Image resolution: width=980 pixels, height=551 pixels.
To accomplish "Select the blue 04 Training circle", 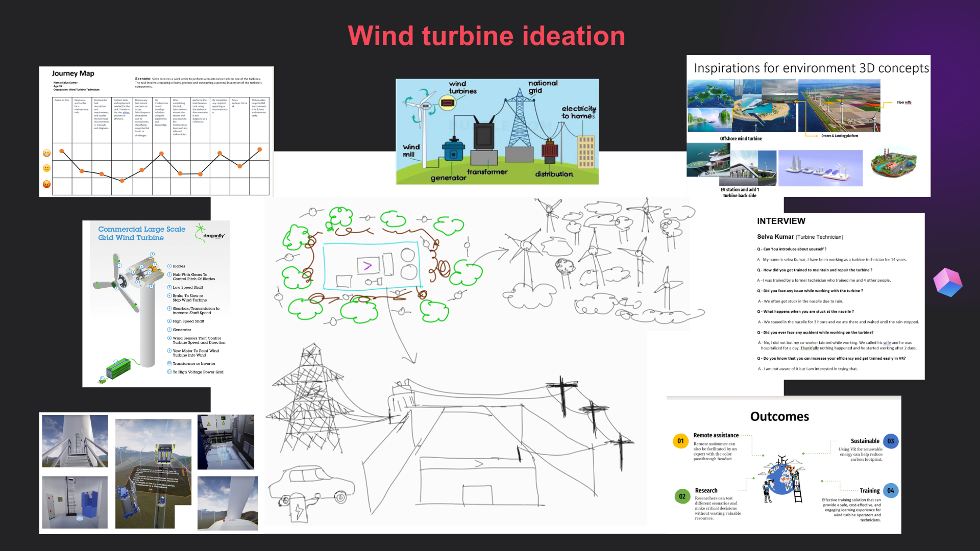I will point(891,491).
